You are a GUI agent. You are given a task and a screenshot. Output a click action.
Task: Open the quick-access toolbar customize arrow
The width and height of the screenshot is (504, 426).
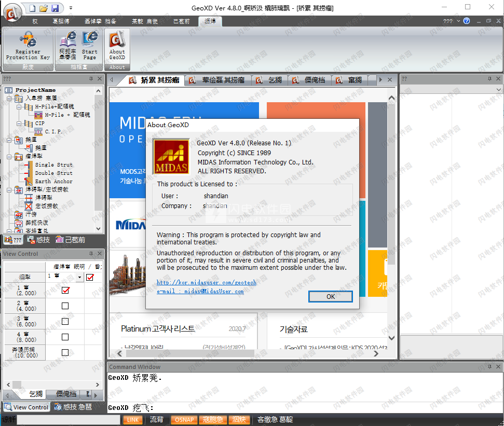coord(71,8)
